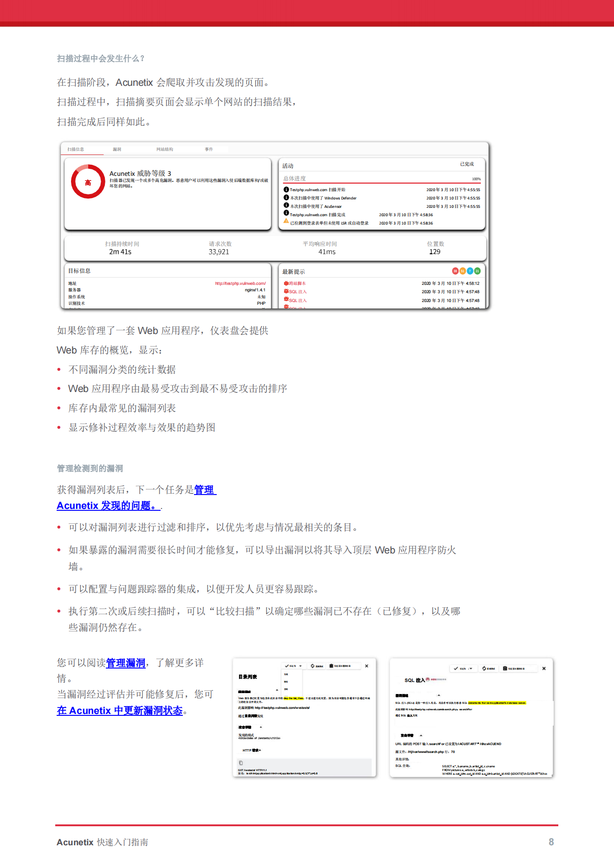The width and height of the screenshot is (614, 868).
Task: Click the AcuSensor badge beside SQL 注入 title
Action: point(436,679)
